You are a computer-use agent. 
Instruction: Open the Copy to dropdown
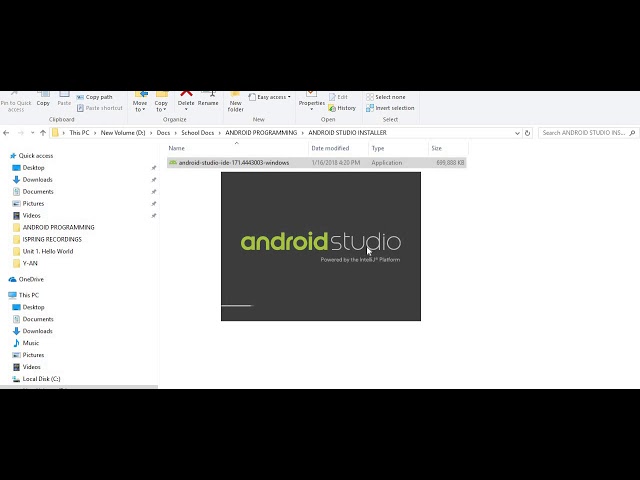click(x=161, y=102)
